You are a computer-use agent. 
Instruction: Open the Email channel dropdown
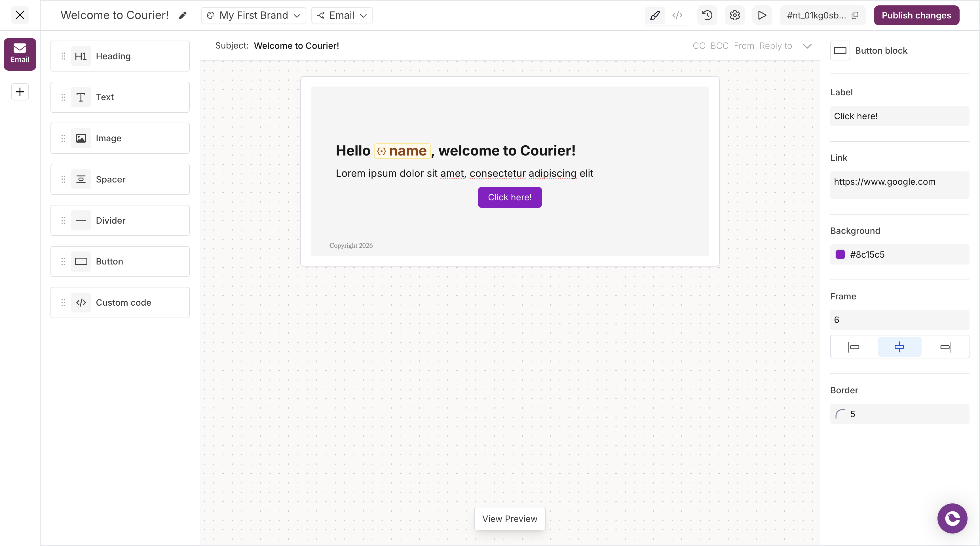pos(341,15)
